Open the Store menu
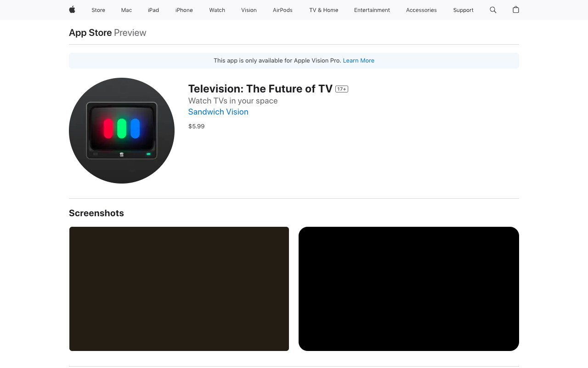This screenshot has width=588, height=368. tap(98, 10)
